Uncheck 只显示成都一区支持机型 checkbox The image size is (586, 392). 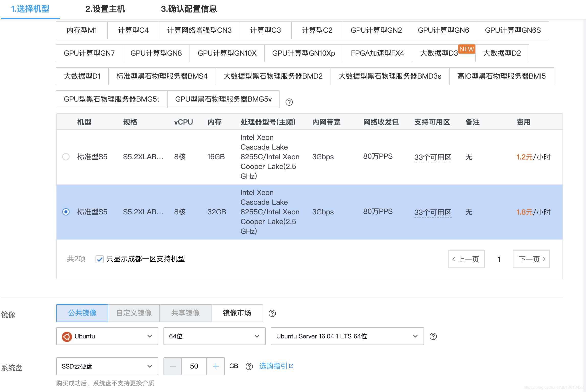tap(99, 259)
